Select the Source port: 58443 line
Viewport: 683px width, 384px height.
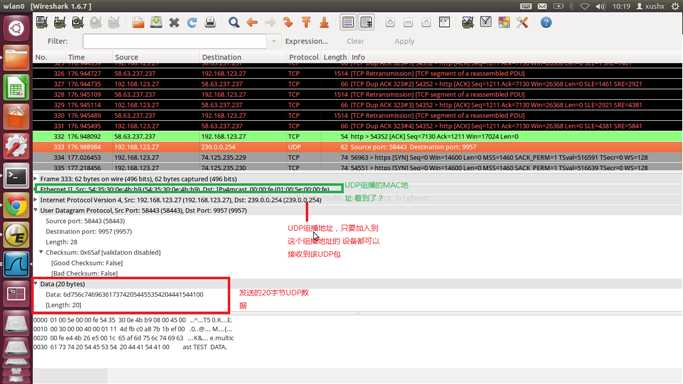(x=85, y=221)
